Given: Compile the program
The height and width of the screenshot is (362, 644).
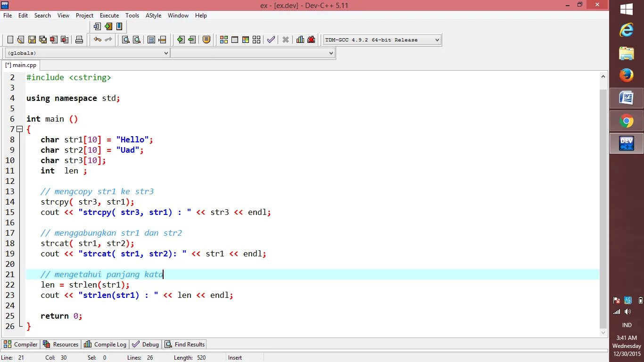Looking at the screenshot, I should click(x=224, y=40).
